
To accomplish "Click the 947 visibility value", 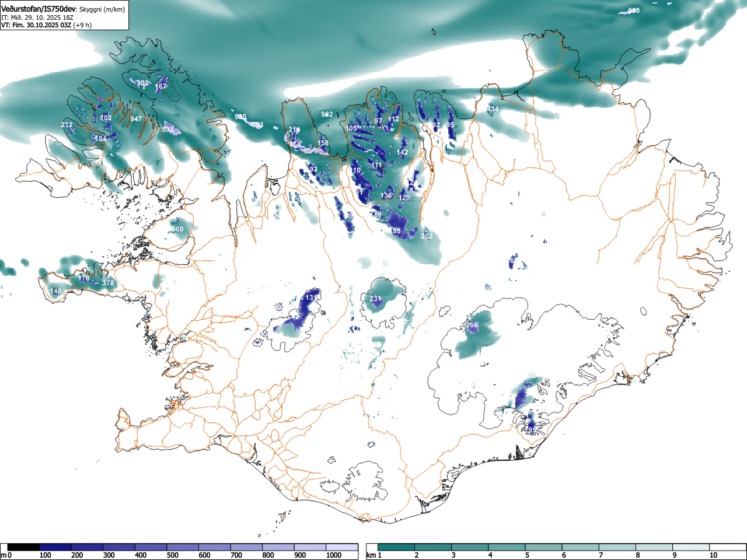I will 136,119.
